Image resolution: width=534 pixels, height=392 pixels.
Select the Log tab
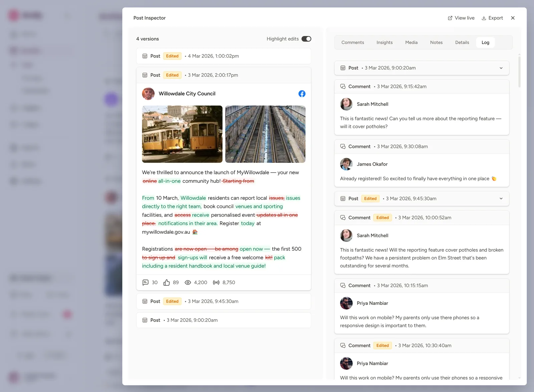tap(485, 42)
